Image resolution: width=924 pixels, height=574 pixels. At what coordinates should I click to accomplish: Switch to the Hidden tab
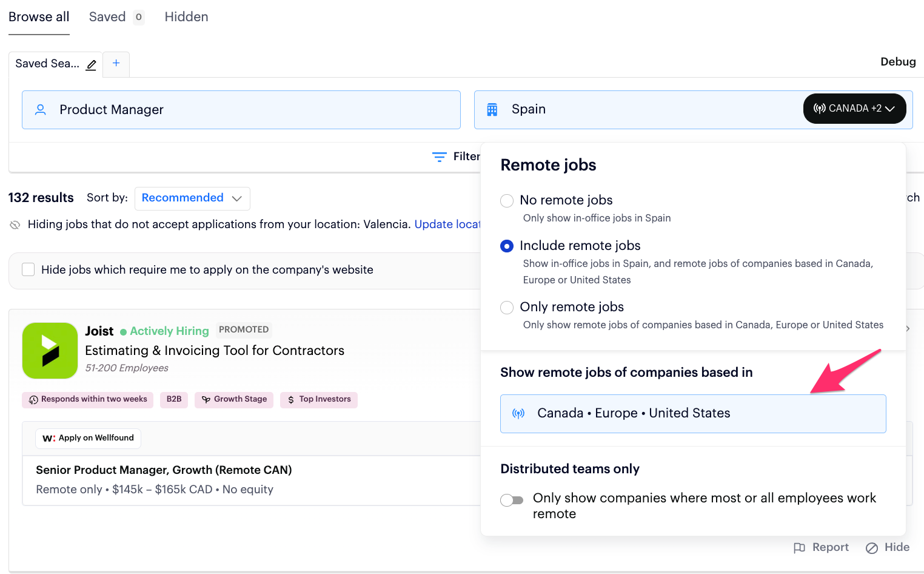pos(186,17)
